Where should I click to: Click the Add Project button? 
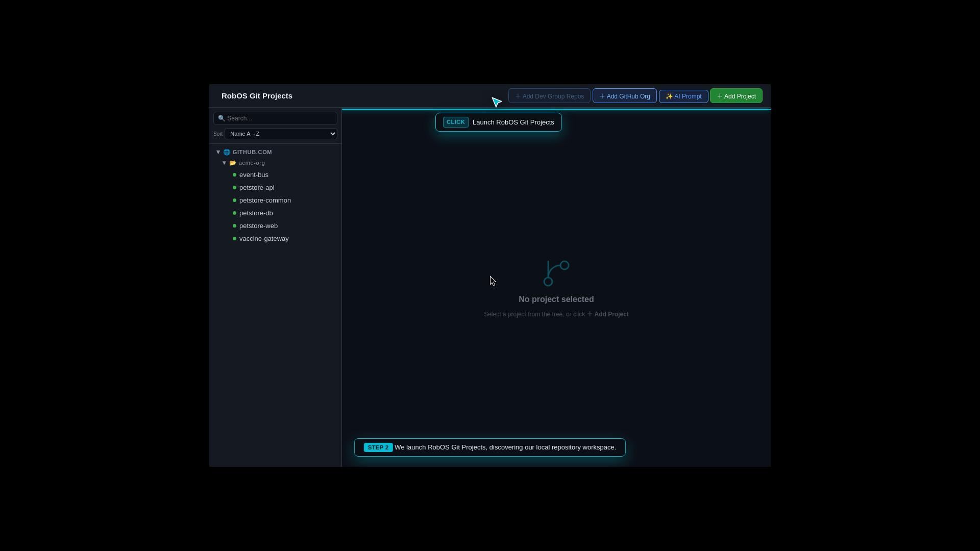736,96
